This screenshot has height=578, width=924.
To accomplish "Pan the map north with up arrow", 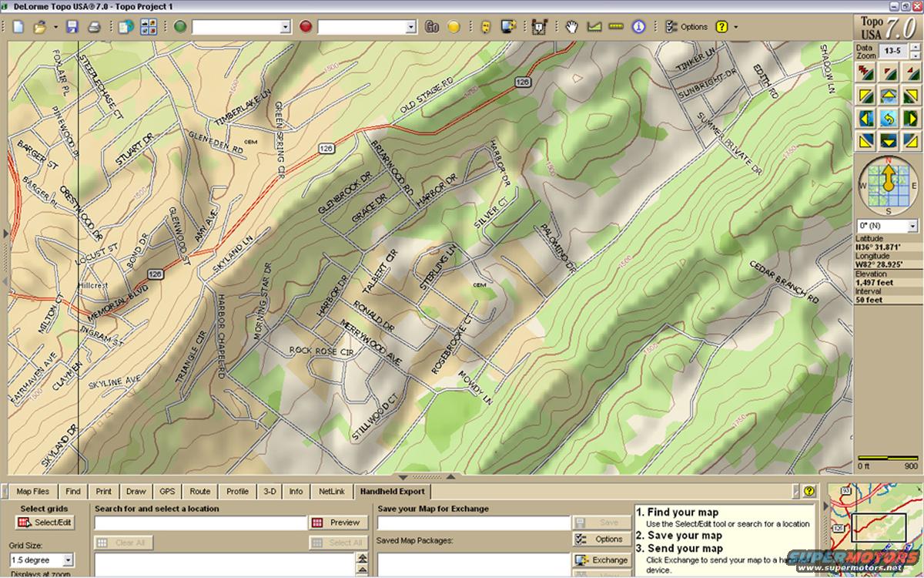I will click(889, 96).
